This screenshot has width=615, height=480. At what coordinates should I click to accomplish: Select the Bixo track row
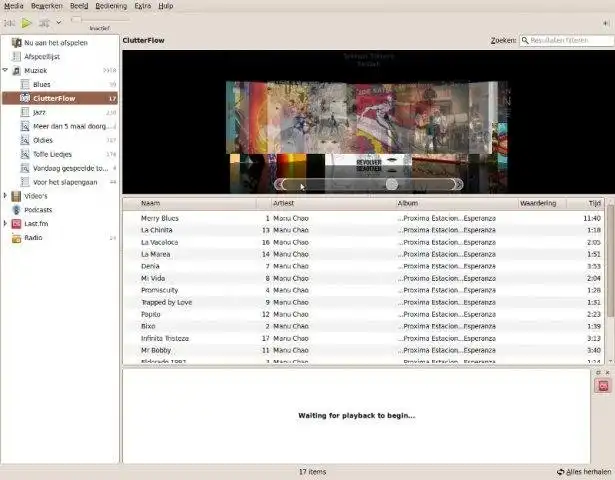364,326
